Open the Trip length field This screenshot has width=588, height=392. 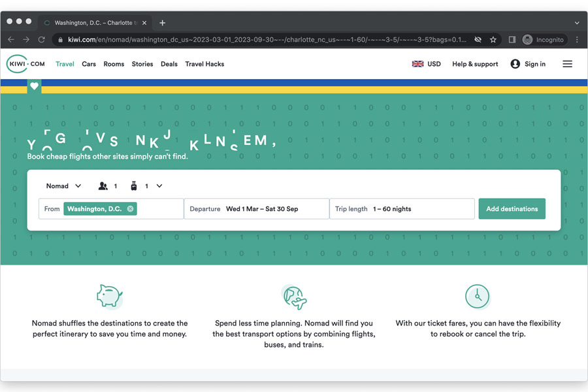pyautogui.click(x=402, y=209)
